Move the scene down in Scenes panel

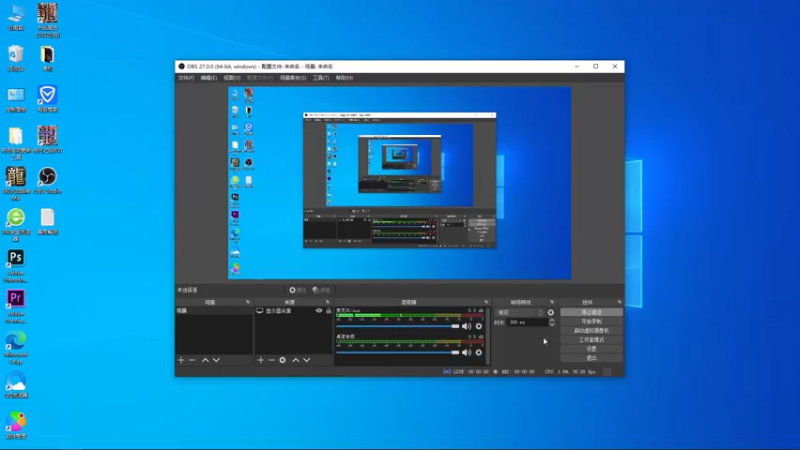(216, 360)
